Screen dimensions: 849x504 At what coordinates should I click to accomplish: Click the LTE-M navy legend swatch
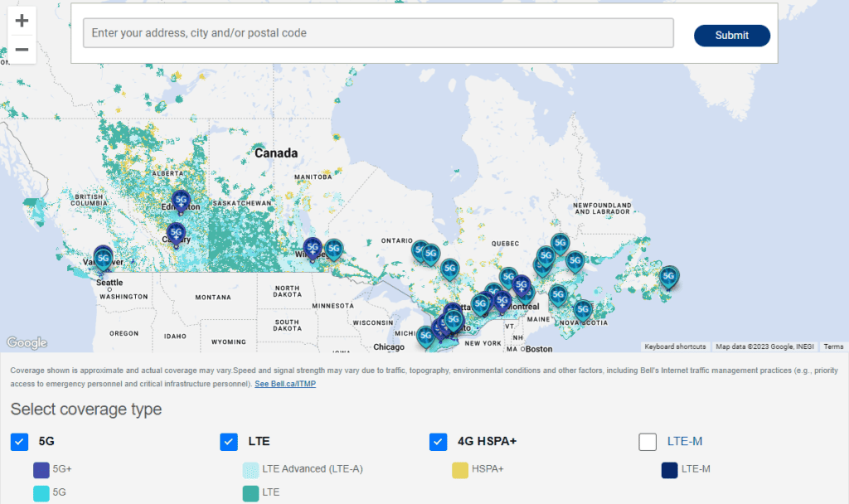pos(670,470)
